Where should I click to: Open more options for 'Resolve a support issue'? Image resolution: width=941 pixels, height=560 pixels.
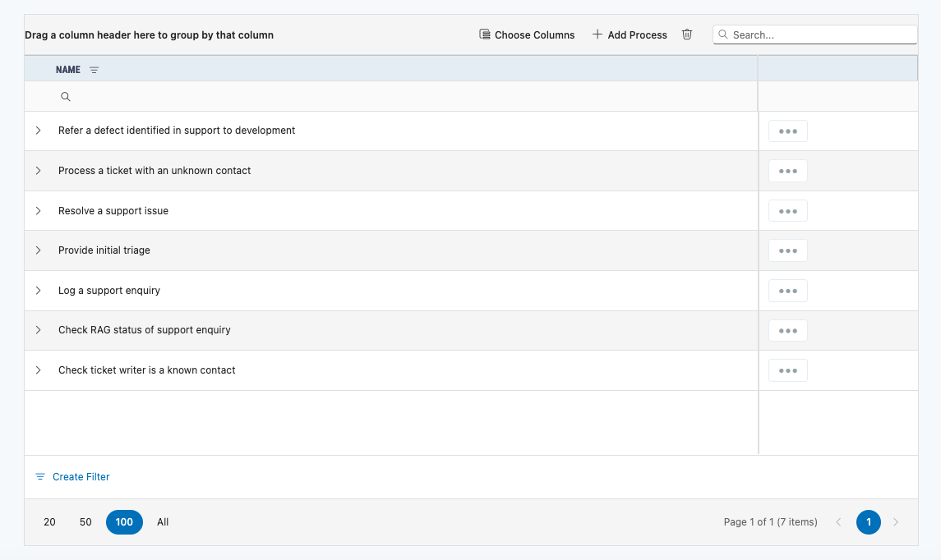tap(788, 211)
